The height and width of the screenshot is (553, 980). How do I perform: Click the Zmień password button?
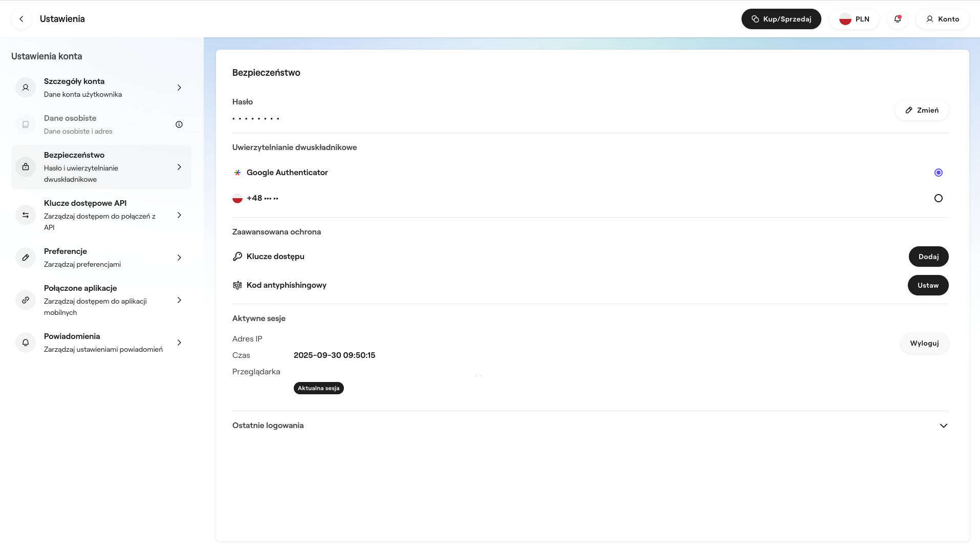[921, 110]
